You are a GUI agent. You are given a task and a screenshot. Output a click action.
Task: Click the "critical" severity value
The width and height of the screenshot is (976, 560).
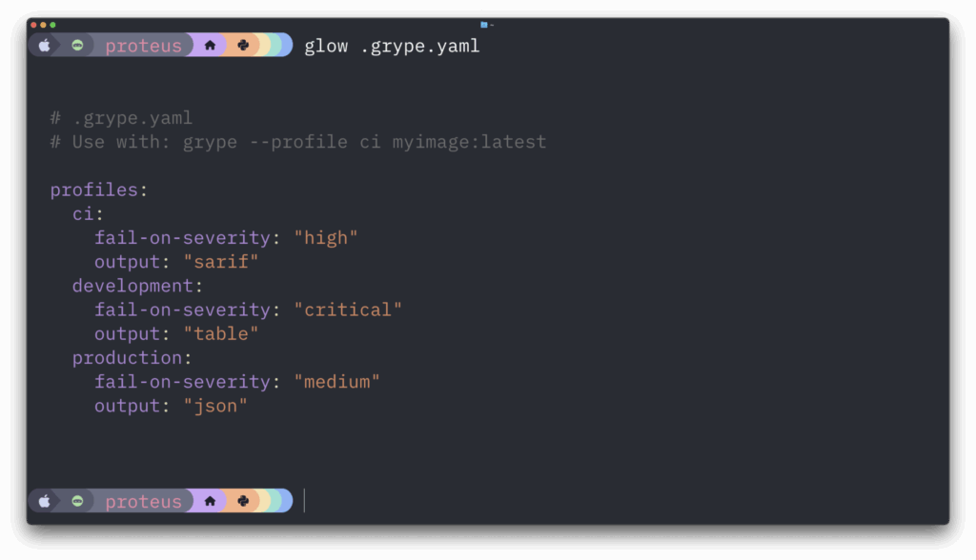348,310
